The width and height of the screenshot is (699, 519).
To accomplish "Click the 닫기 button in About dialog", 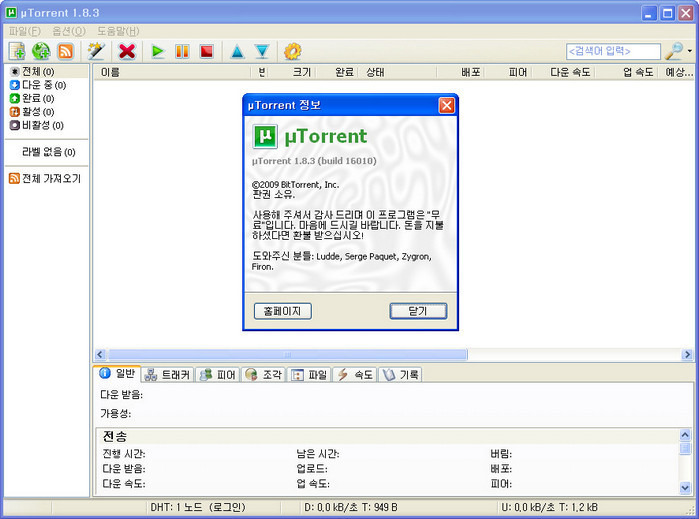I will pos(418,311).
